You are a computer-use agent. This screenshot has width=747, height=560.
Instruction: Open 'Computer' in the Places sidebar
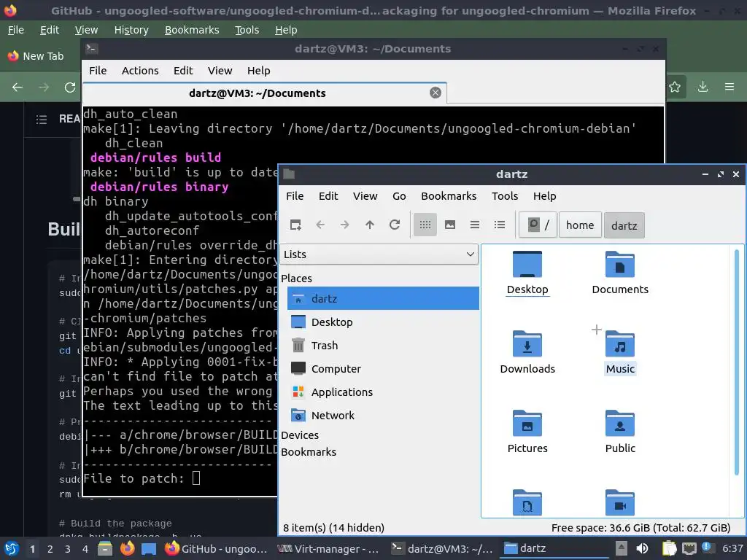tap(383, 368)
